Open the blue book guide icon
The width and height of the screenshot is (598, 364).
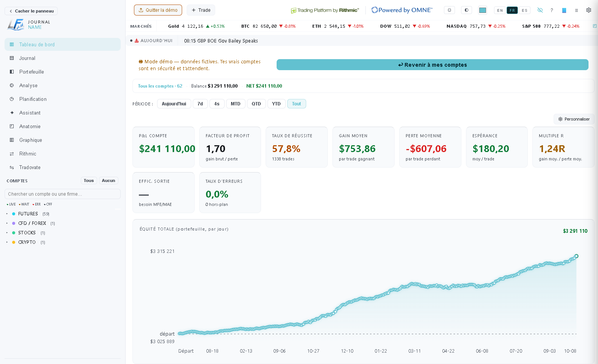564,10
